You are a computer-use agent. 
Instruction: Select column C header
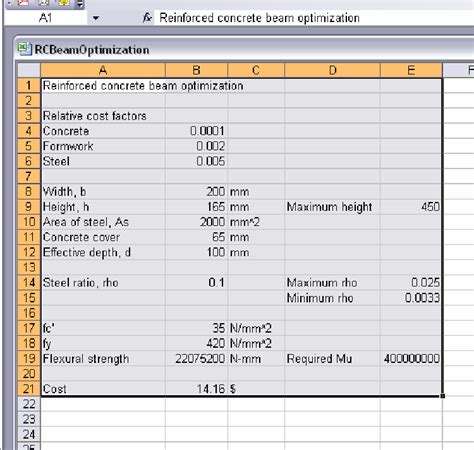click(256, 70)
